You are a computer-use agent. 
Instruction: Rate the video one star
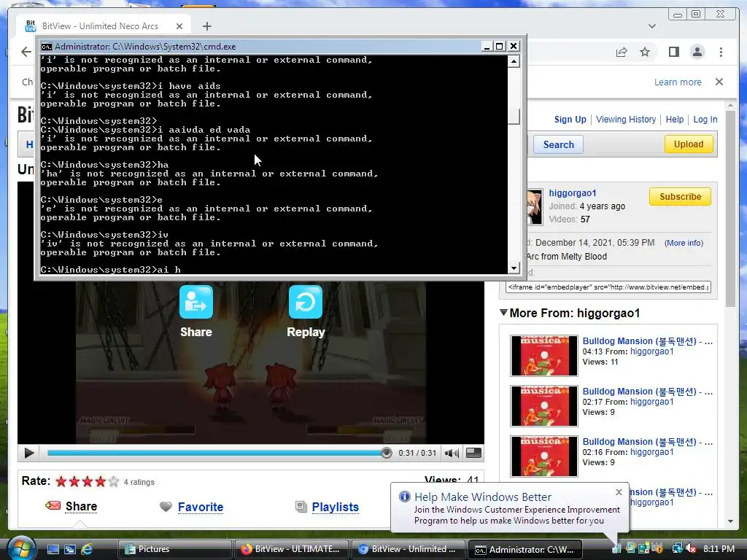(x=61, y=481)
